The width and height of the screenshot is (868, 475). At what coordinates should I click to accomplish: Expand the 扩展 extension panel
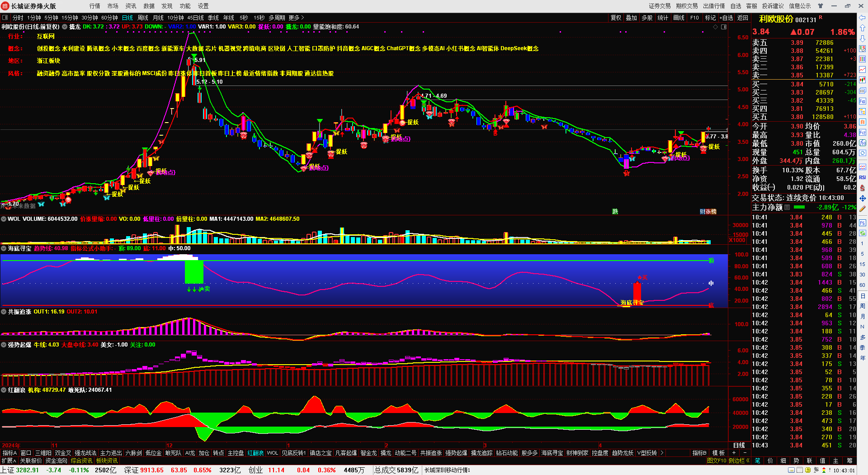(9, 461)
